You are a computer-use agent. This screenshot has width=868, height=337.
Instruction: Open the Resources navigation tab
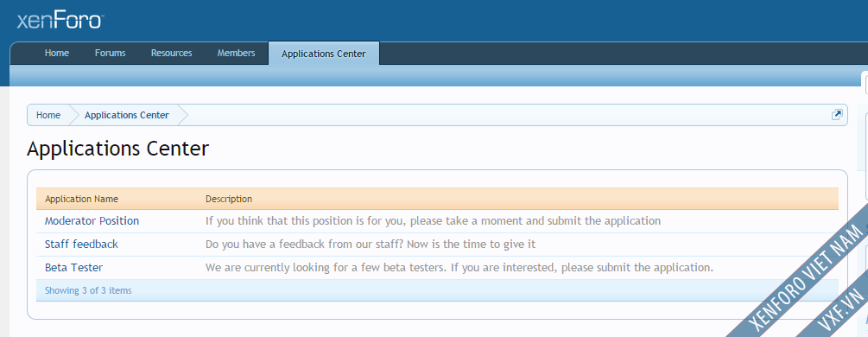[172, 54]
